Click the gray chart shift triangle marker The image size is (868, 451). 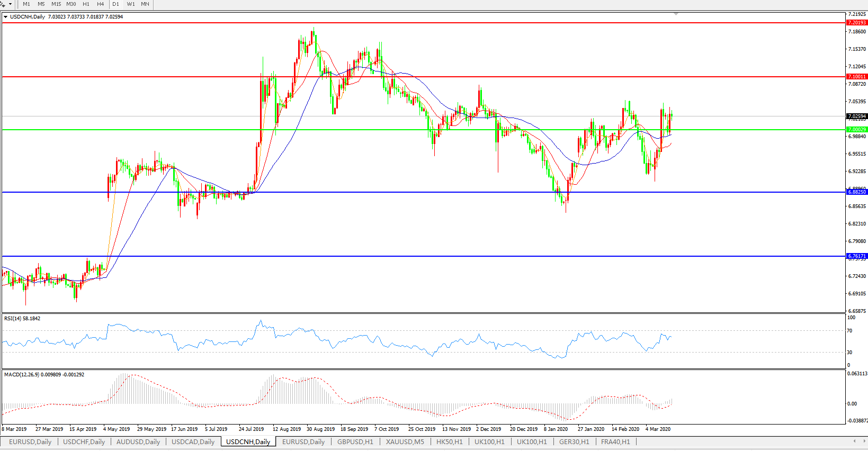click(x=676, y=14)
